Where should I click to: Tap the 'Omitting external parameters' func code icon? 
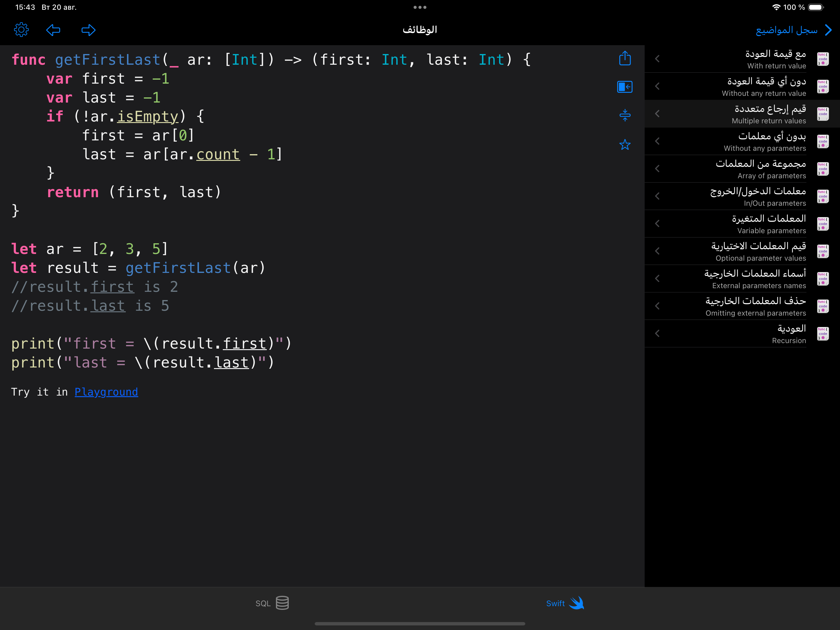[823, 306]
